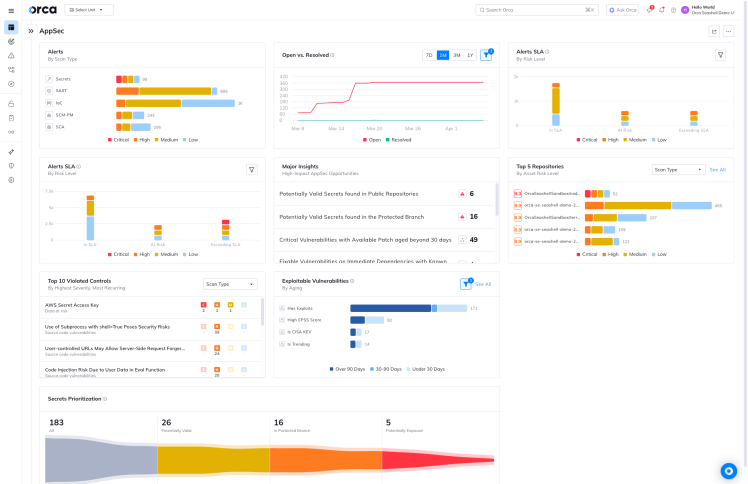
Task: Toggle High legend in Top 5 Repositories
Action: click(610, 254)
